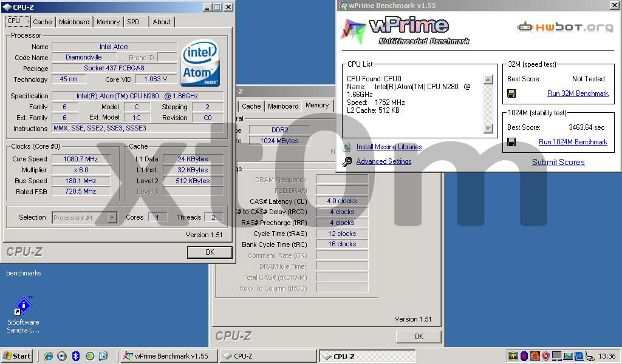Click the tray clock showing 13:36
Image resolution: width=622 pixels, height=364 pixels.
tap(607, 356)
